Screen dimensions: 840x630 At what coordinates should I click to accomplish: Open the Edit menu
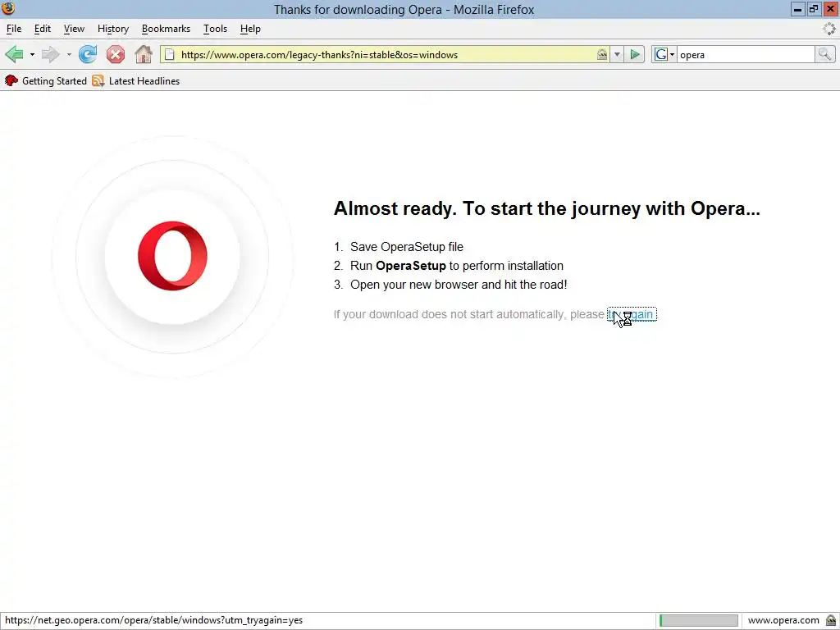click(43, 29)
